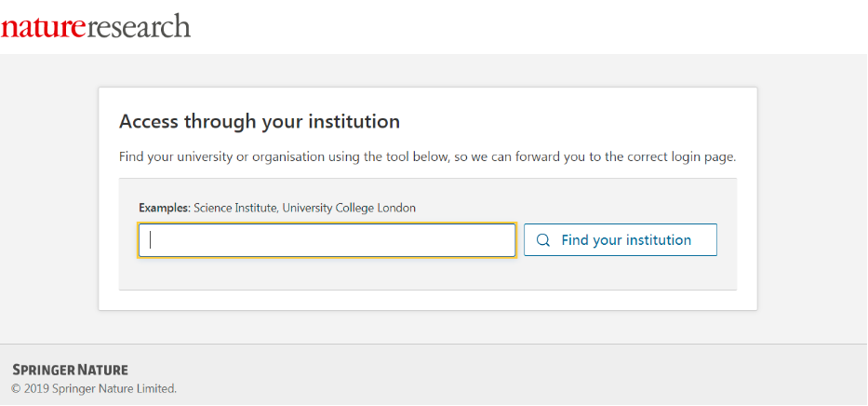
Task: Focus the institution search text box
Action: [327, 240]
